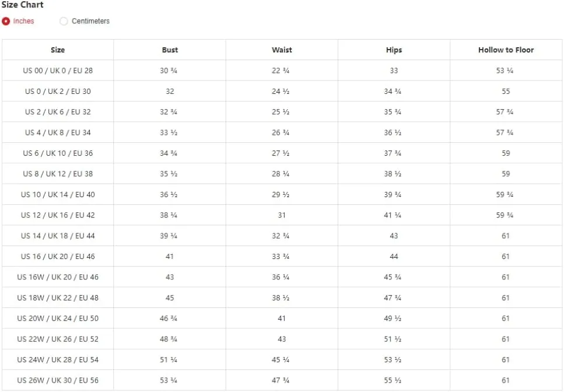This screenshot has width=564, height=392.
Task: Choose size US 16 / UK 20 / EU 46
Action: tap(58, 257)
